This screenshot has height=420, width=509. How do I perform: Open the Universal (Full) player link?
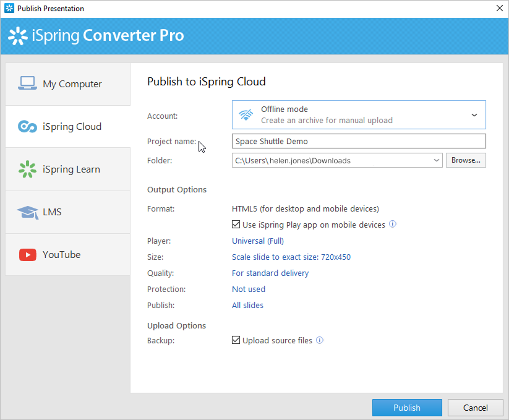tap(257, 241)
